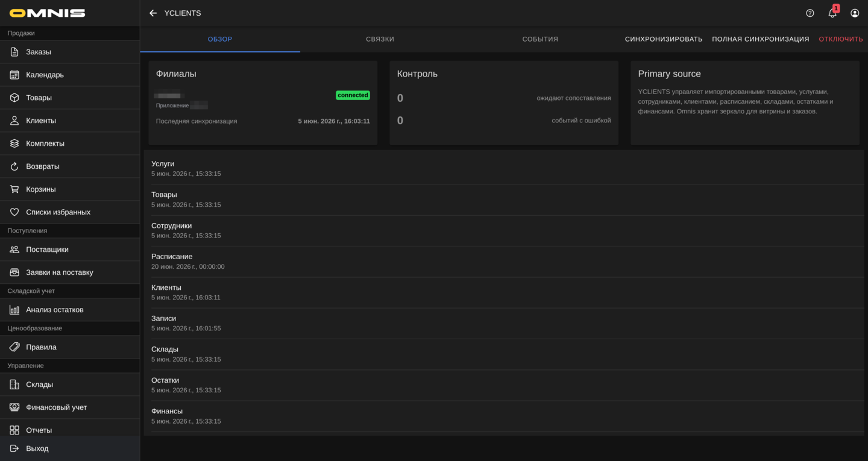The height and width of the screenshot is (461, 868).
Task: Select the Сотрудники sync row
Action: pyautogui.click(x=503, y=230)
